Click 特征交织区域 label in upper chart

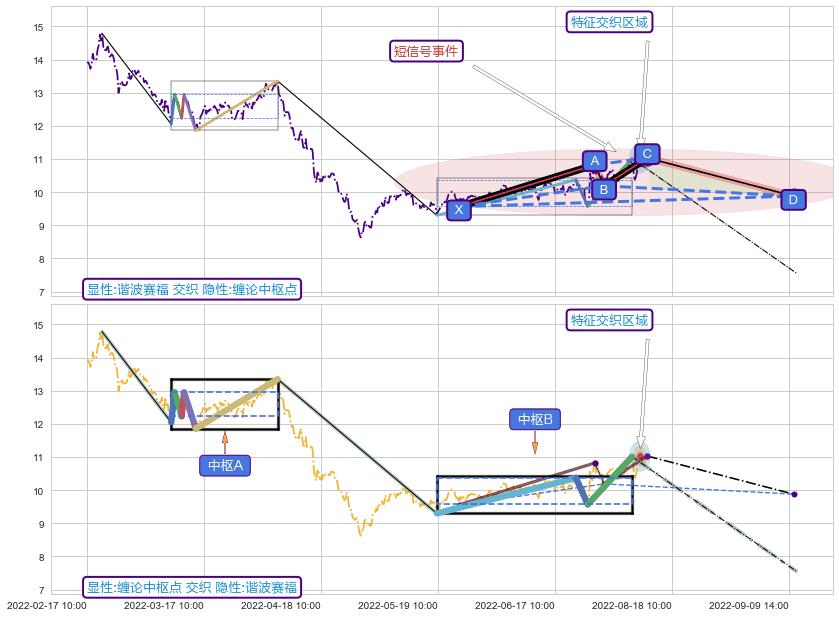pyautogui.click(x=610, y=22)
